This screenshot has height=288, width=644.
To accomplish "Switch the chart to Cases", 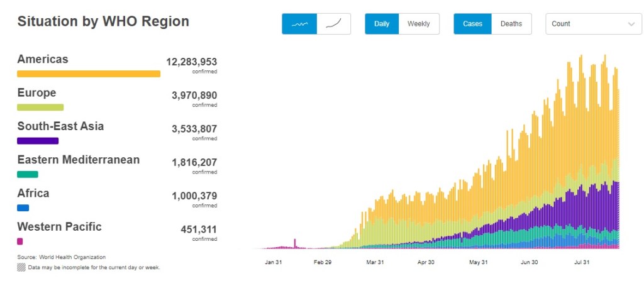I will pyautogui.click(x=472, y=24).
